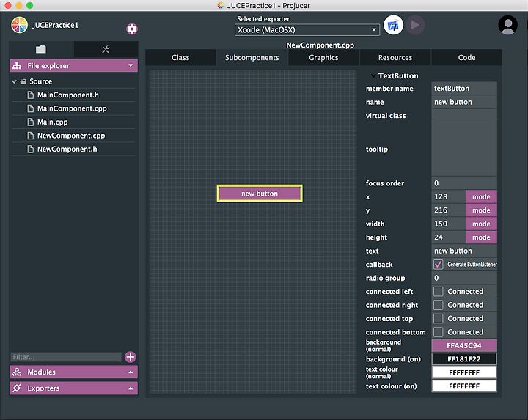Pick background on colour FF181F22
This screenshot has width=528, height=420.
[x=464, y=359]
